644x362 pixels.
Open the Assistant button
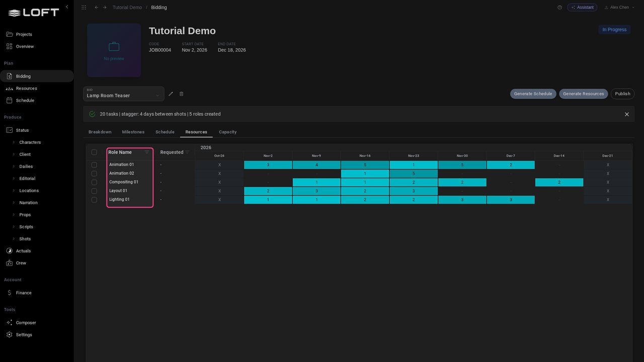click(582, 8)
